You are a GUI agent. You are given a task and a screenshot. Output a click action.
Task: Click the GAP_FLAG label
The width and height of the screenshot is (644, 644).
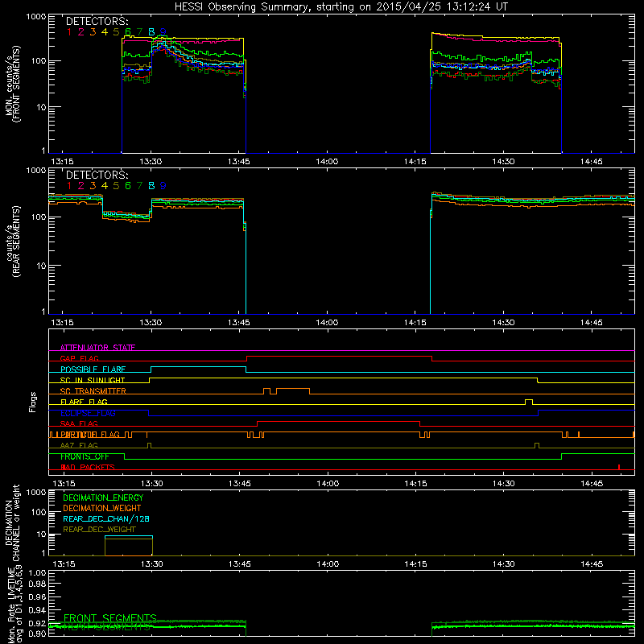coord(79,358)
